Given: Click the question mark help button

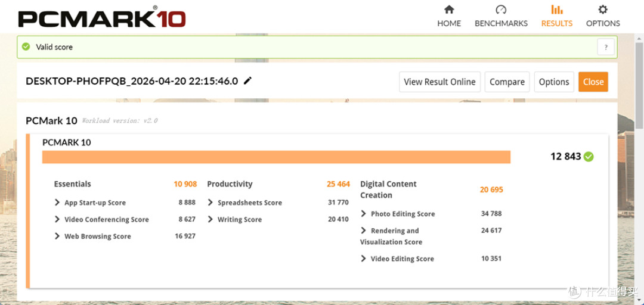Looking at the screenshot, I should pyautogui.click(x=606, y=47).
